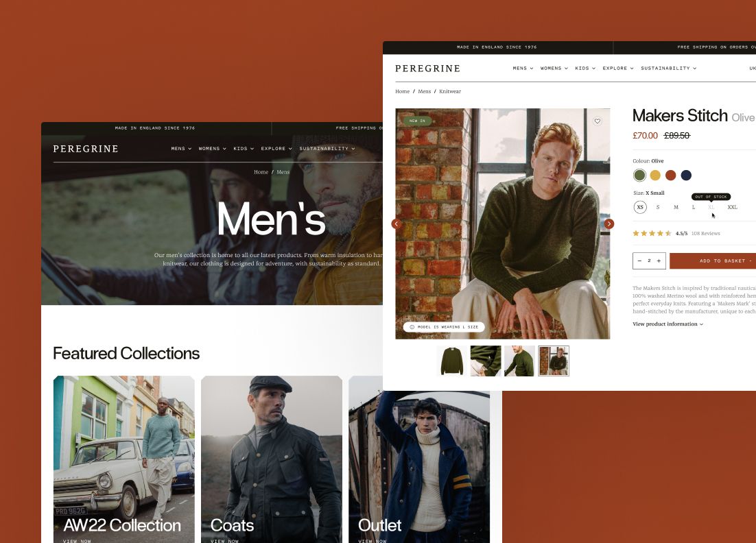756x543 pixels.
Task: Select the yellow colour swatch
Action: pyautogui.click(x=655, y=175)
